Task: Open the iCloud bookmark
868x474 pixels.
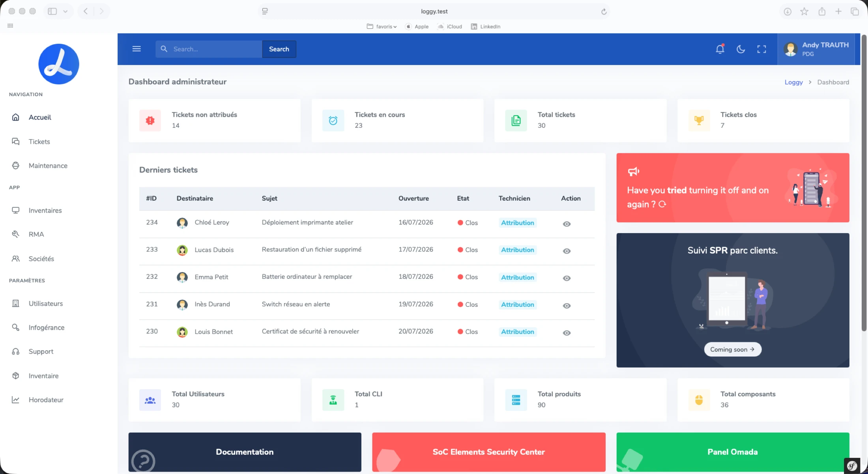Action: [x=450, y=26]
